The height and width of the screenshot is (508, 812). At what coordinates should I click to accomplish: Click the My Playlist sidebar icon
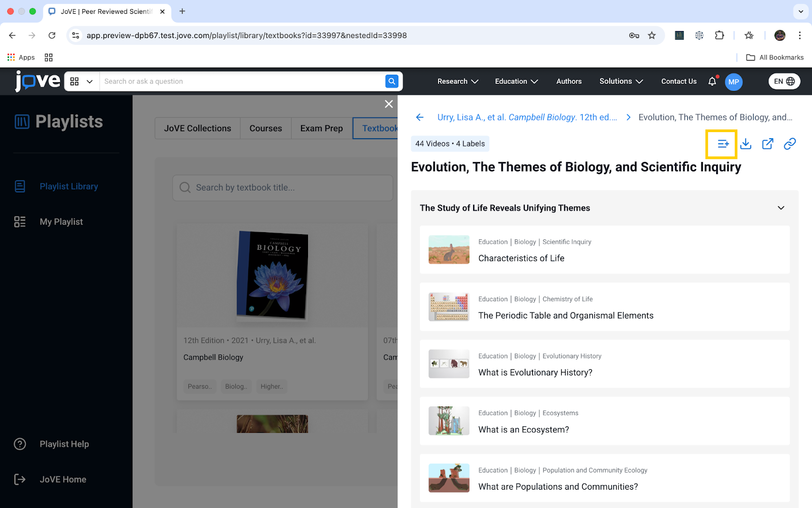click(20, 221)
